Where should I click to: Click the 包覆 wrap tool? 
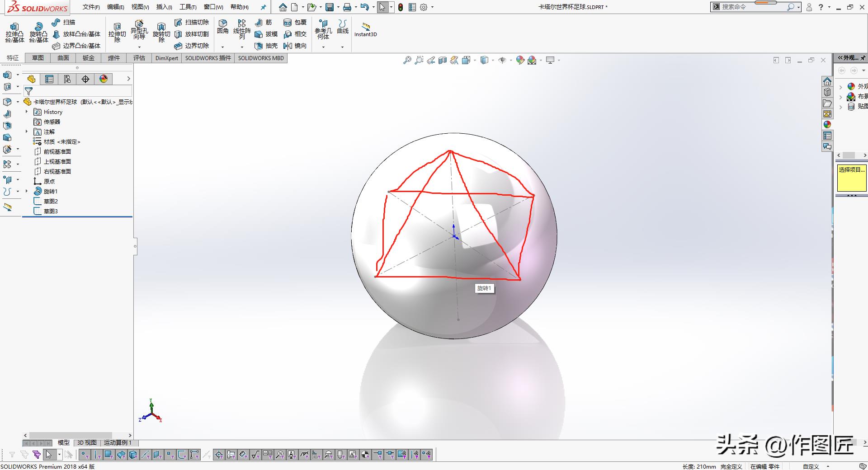point(295,22)
